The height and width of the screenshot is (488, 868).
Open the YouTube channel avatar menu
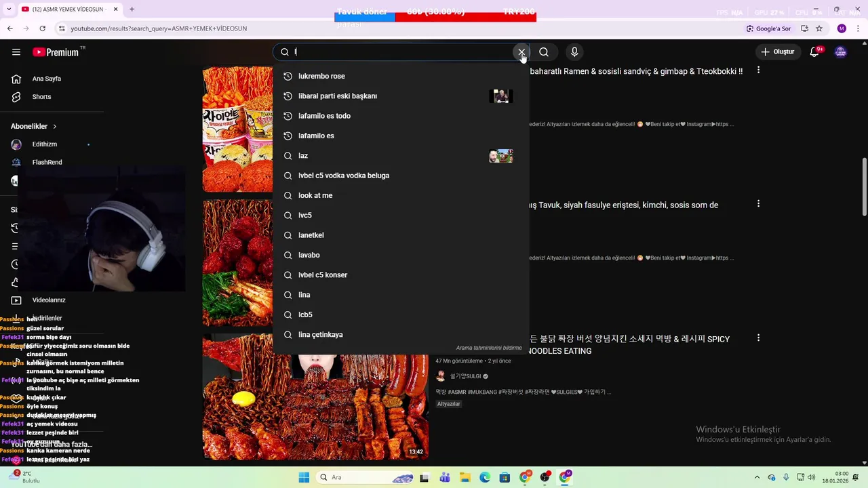pos(841,52)
